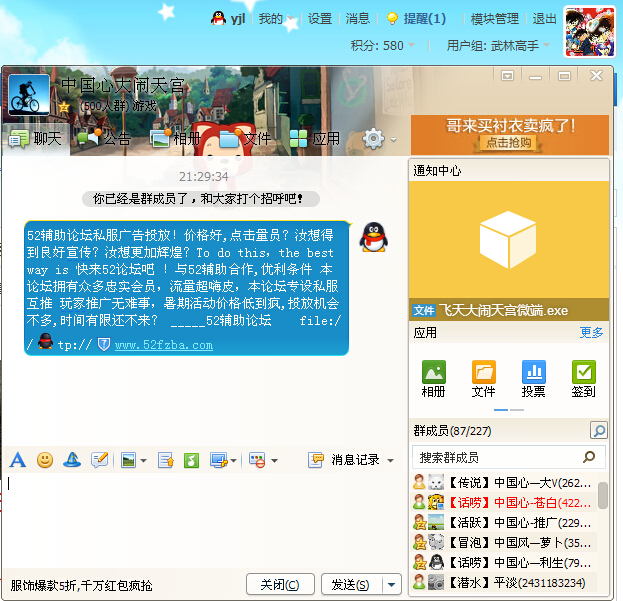This screenshot has height=601, width=623.
Task: Expand the 消息记录 dropdown arrow
Action: tap(391, 461)
